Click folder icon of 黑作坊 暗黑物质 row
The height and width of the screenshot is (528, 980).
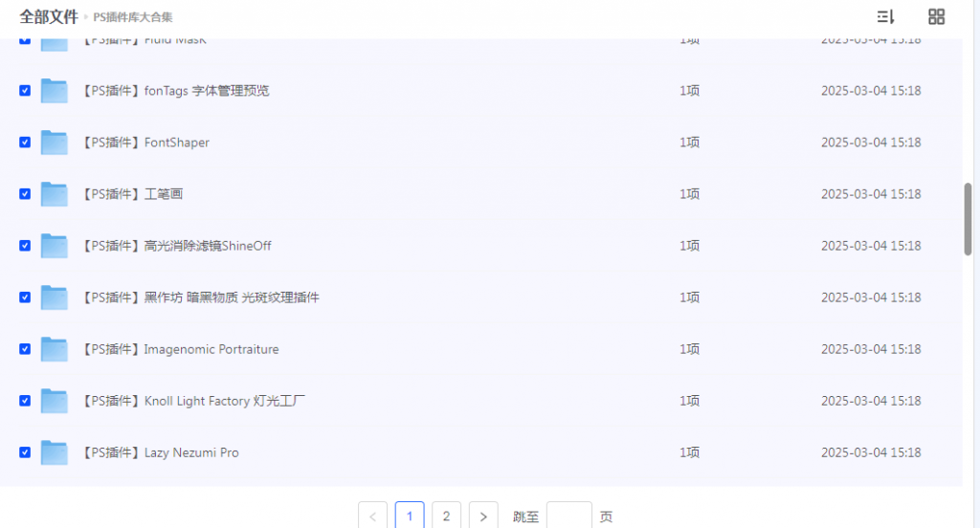coord(55,297)
